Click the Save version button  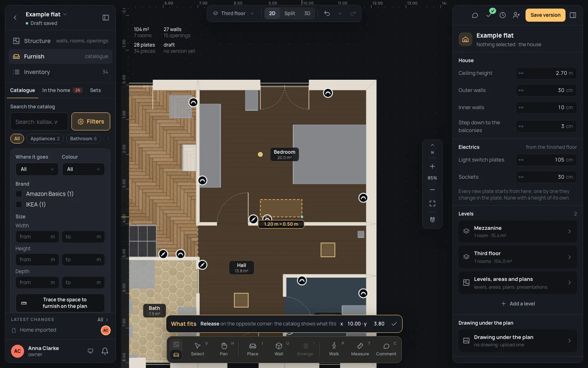(546, 15)
